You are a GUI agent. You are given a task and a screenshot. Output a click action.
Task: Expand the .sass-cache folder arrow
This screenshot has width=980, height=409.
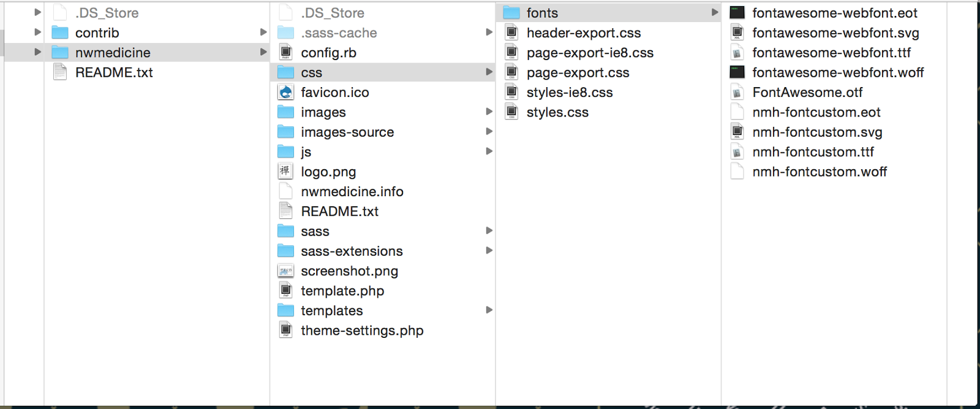(x=489, y=32)
